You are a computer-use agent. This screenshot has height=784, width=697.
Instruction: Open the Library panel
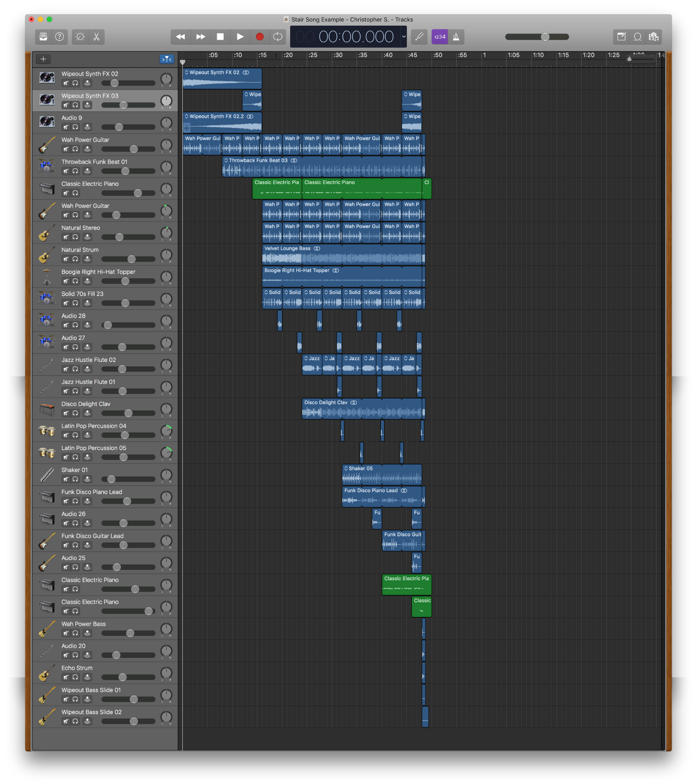coord(43,37)
